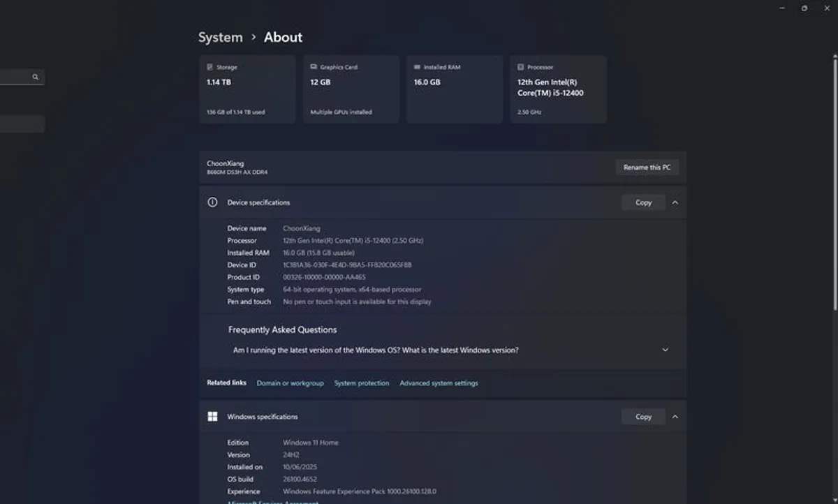This screenshot has height=504, width=838.
Task: Copy the Windows specifications
Action: coord(643,417)
